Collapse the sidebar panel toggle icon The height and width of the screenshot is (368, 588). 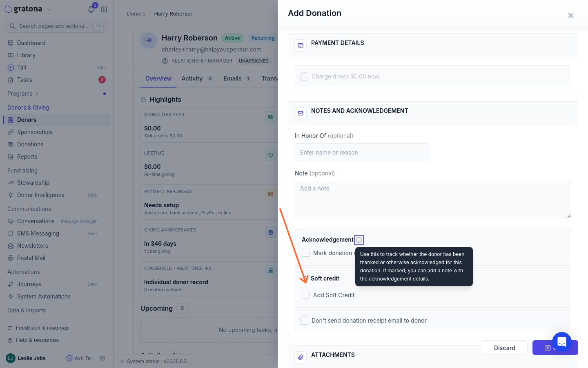coord(104,9)
